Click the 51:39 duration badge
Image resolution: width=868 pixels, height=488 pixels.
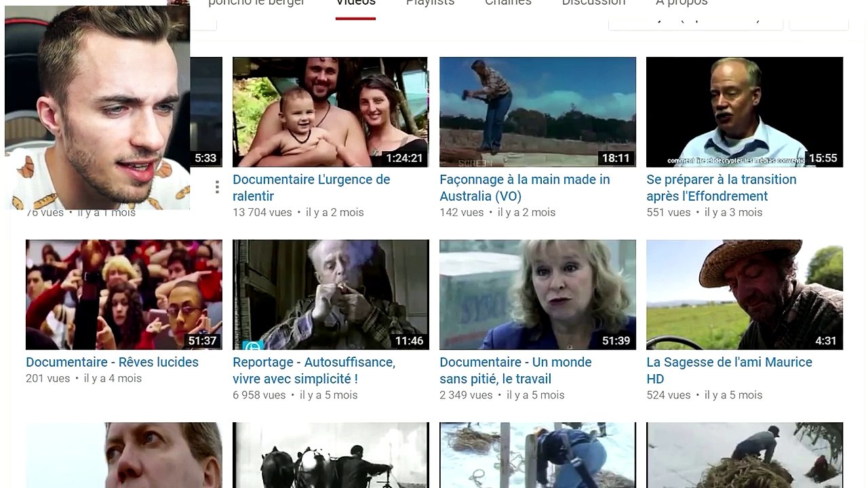(616, 341)
